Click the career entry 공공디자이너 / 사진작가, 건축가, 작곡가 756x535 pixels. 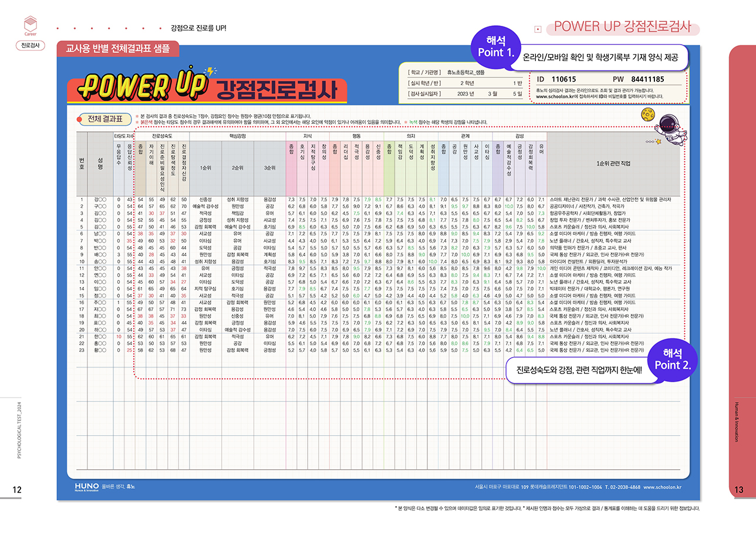pos(587,207)
